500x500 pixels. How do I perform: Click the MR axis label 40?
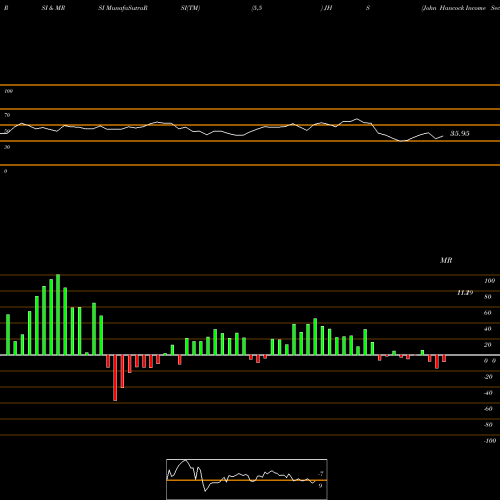point(488,329)
